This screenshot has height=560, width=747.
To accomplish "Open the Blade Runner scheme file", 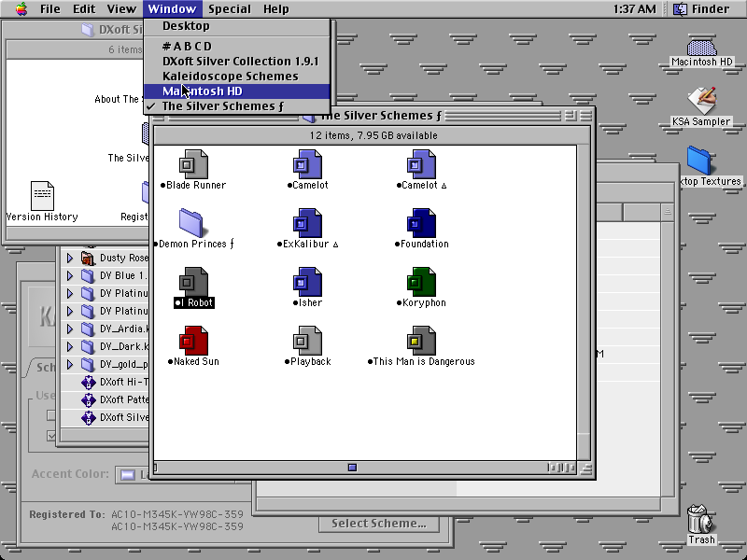I will (193, 164).
